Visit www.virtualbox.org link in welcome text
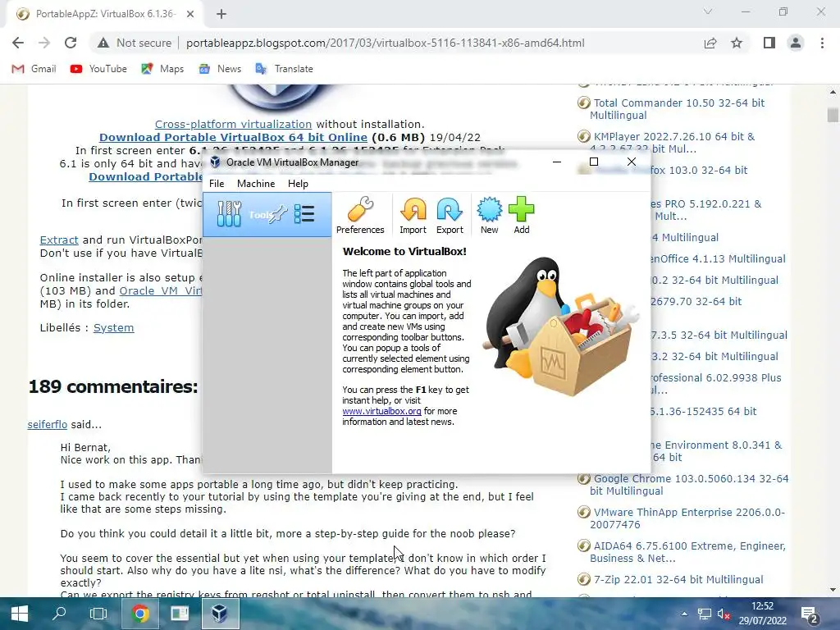The image size is (840, 630). 381,411
